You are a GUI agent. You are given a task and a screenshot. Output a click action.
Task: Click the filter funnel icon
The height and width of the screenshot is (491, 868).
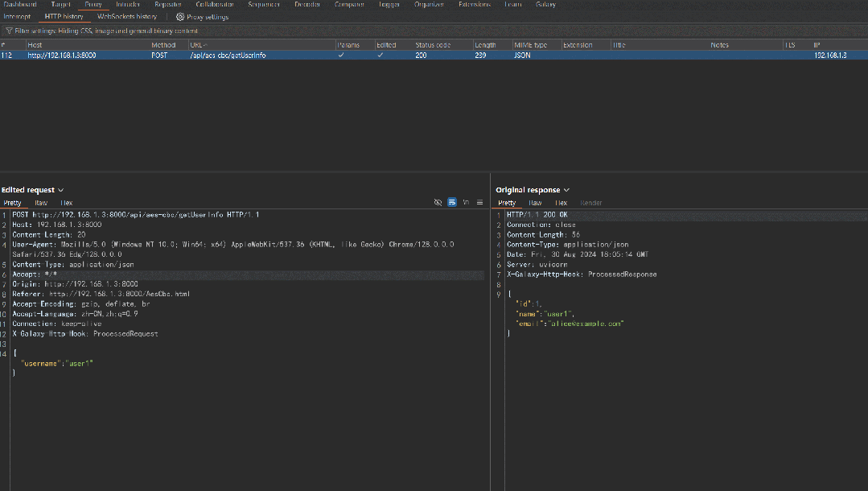click(9, 31)
